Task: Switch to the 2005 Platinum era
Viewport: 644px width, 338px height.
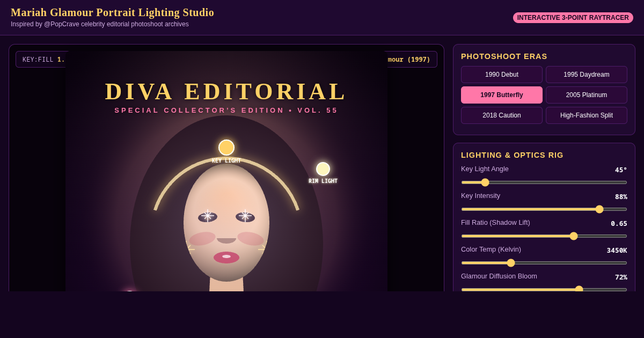Action: 587,95
